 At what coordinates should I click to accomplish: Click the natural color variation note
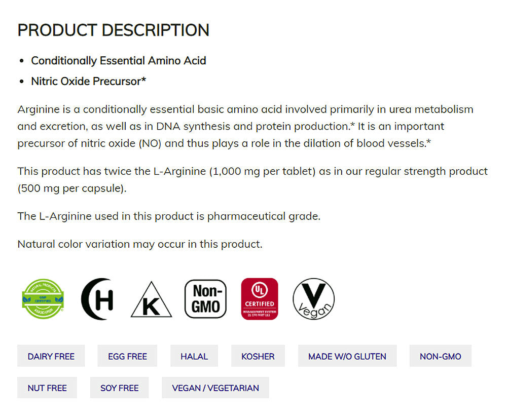click(x=140, y=244)
